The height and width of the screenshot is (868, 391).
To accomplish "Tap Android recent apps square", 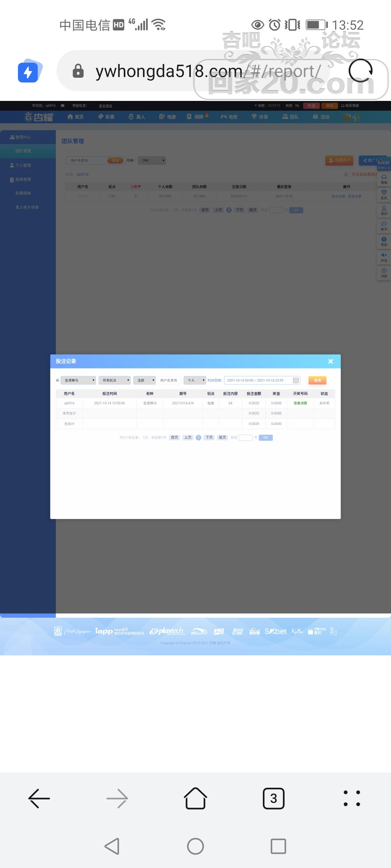I will coord(278,846).
